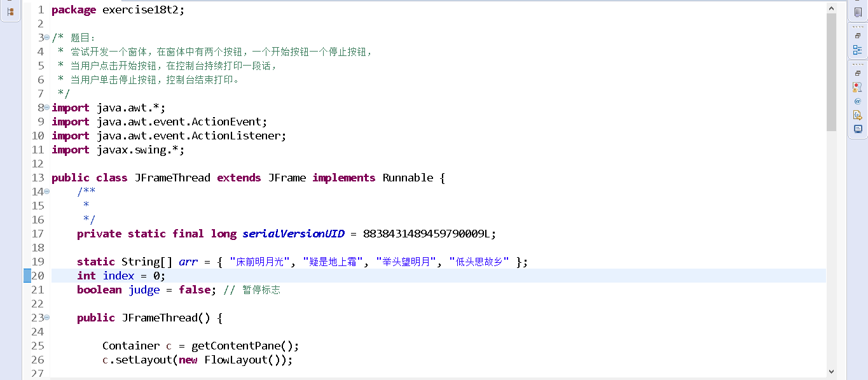Collapse the imports fold at line 8
The height and width of the screenshot is (380, 868).
[x=47, y=108]
